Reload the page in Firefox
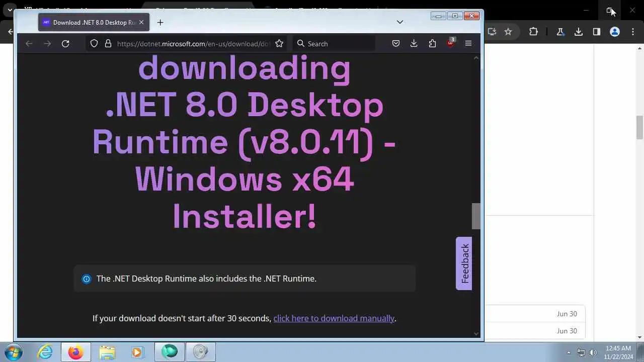 (x=65, y=44)
